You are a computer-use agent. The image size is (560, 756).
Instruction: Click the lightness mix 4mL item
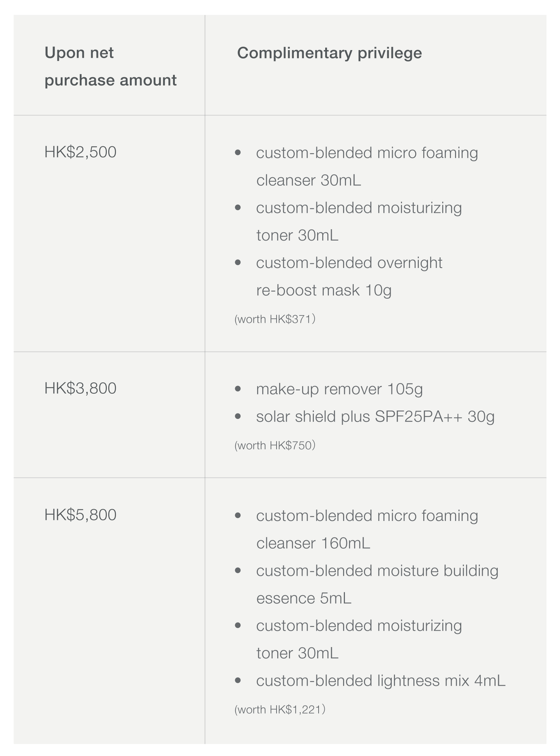pyautogui.click(x=380, y=681)
